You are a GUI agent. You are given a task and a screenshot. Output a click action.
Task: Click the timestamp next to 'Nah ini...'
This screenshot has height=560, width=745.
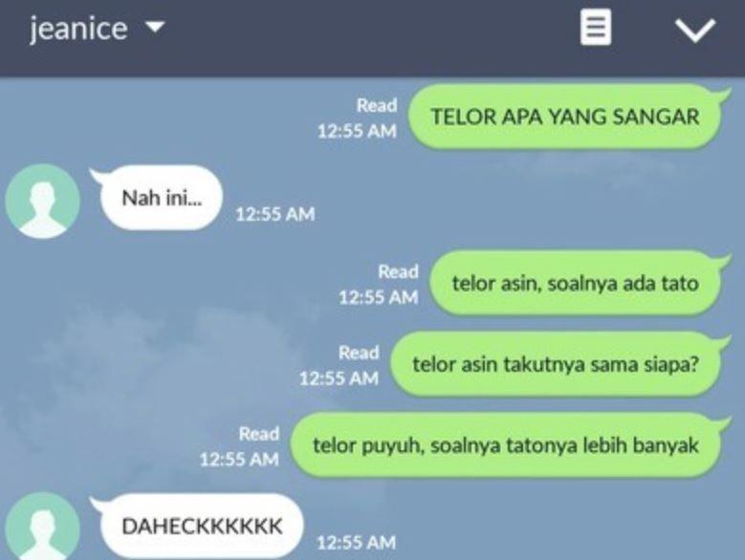[x=275, y=214]
